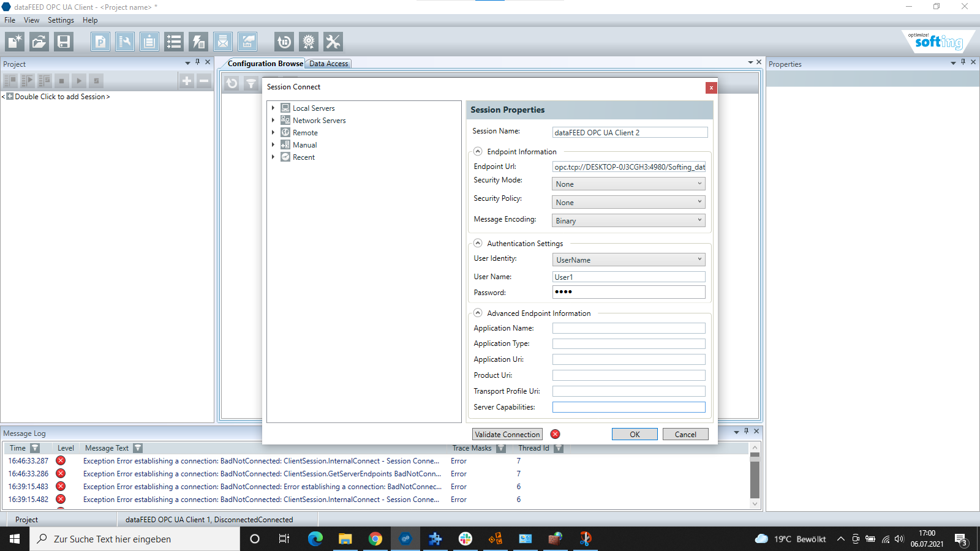Select the 16:46:33.287 log row message
The height and width of the screenshot is (551, 980).
(262, 461)
